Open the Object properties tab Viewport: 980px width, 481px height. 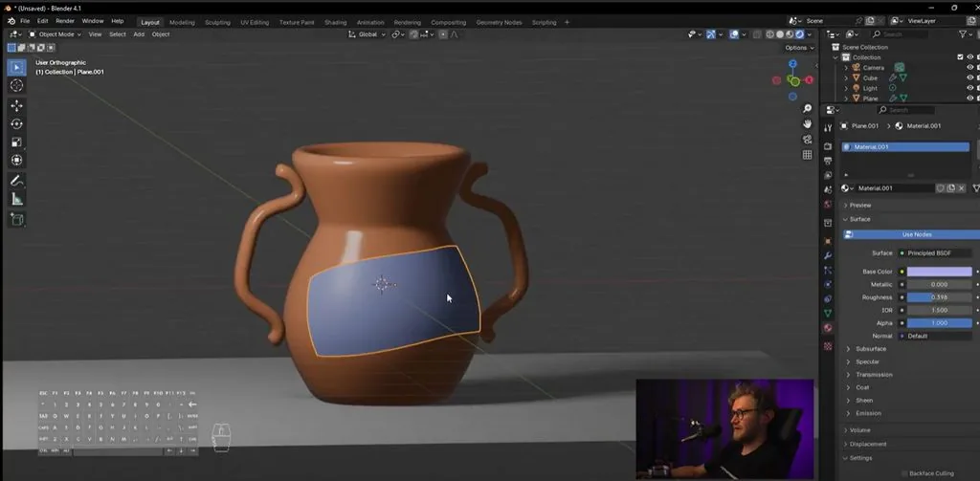828,241
